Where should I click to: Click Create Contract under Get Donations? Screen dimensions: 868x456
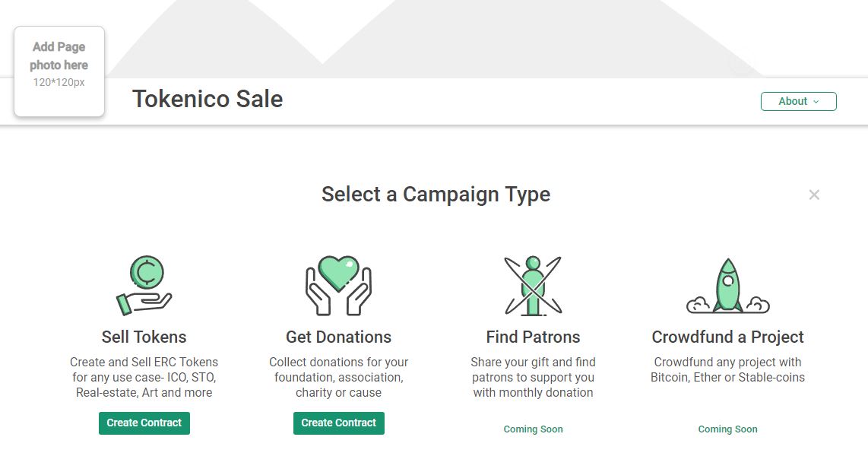[338, 423]
